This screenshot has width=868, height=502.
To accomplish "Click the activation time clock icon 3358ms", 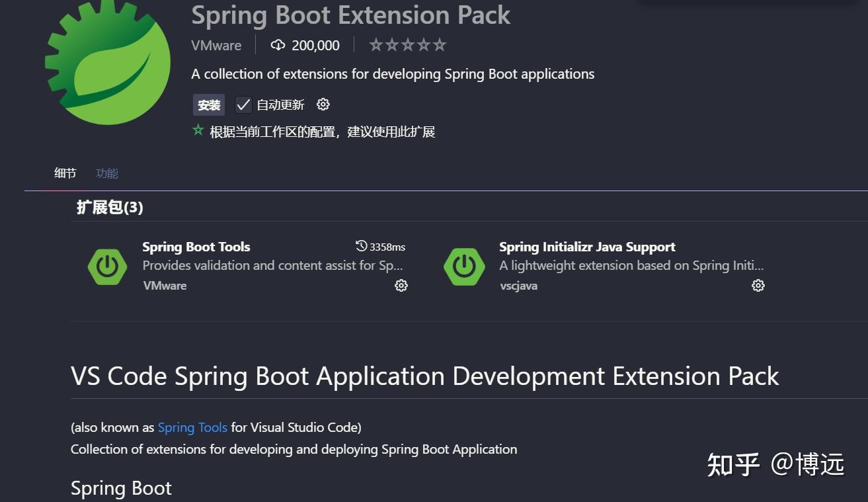I will point(361,246).
